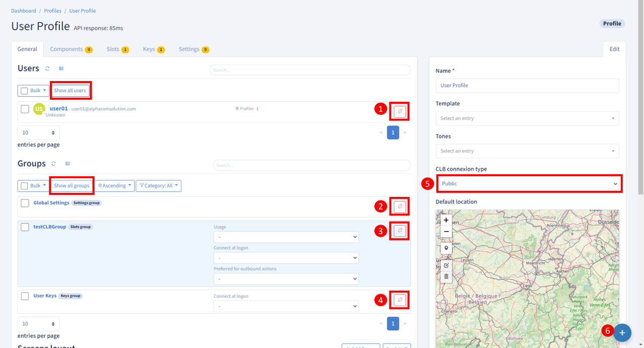The image size is (644, 348).
Task: Check the user01 row checkbox
Action: 25,109
